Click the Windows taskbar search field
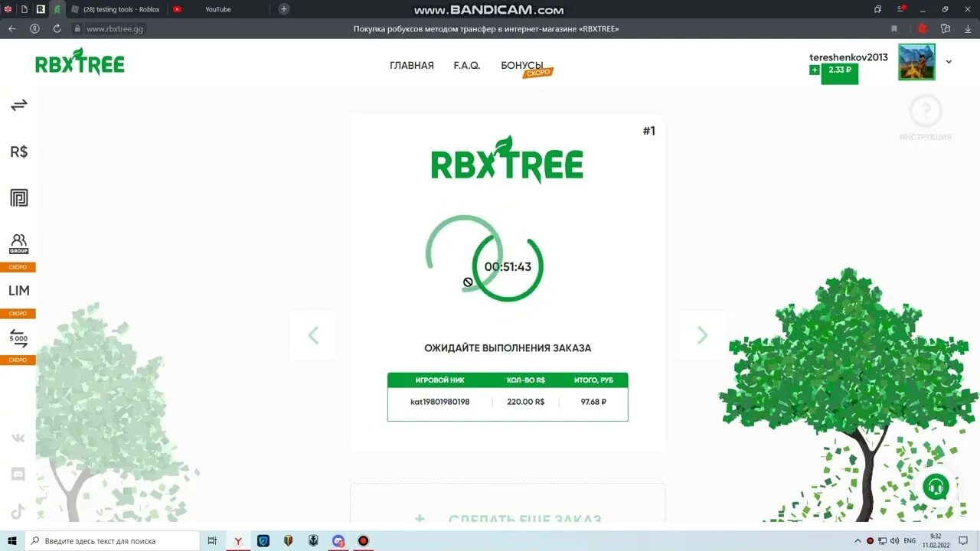Screen dimensions: 980x551 point(113,541)
